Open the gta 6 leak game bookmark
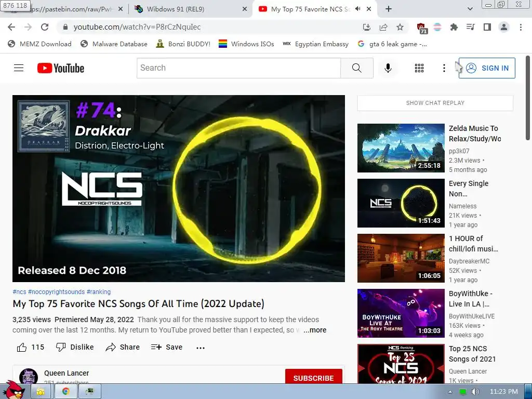The height and width of the screenshot is (399, 532). 392,44
